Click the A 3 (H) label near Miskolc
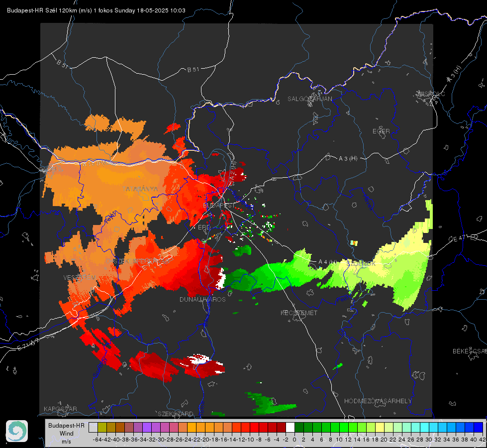The width and height of the screenshot is (487, 448). point(454,74)
